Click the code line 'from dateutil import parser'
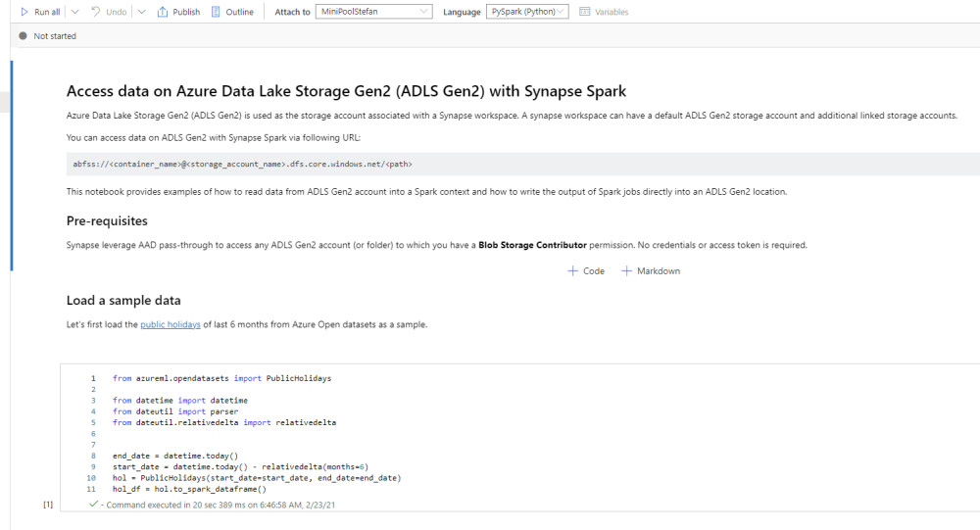 tap(175, 411)
